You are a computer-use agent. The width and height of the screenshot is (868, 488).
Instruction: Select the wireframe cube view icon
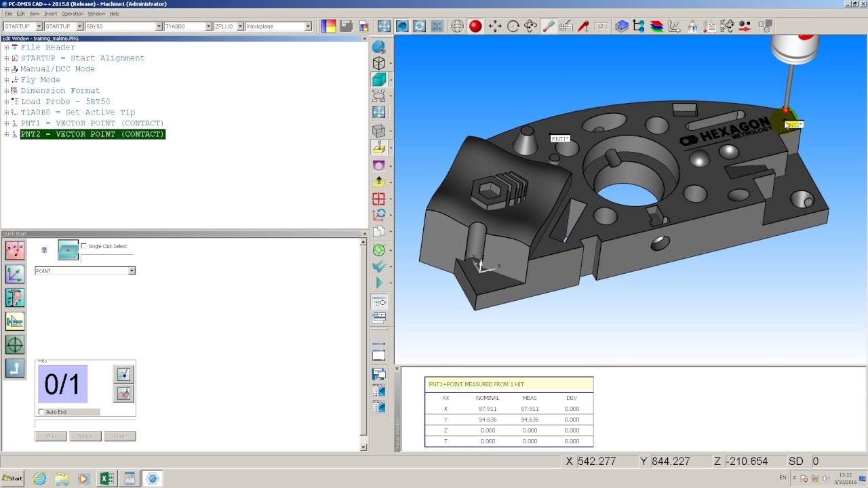click(x=379, y=63)
